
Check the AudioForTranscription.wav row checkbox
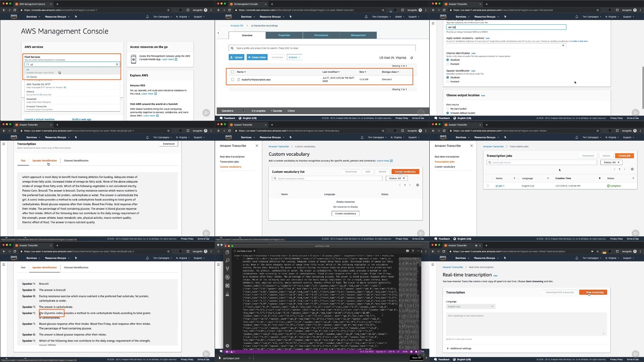coord(233,79)
